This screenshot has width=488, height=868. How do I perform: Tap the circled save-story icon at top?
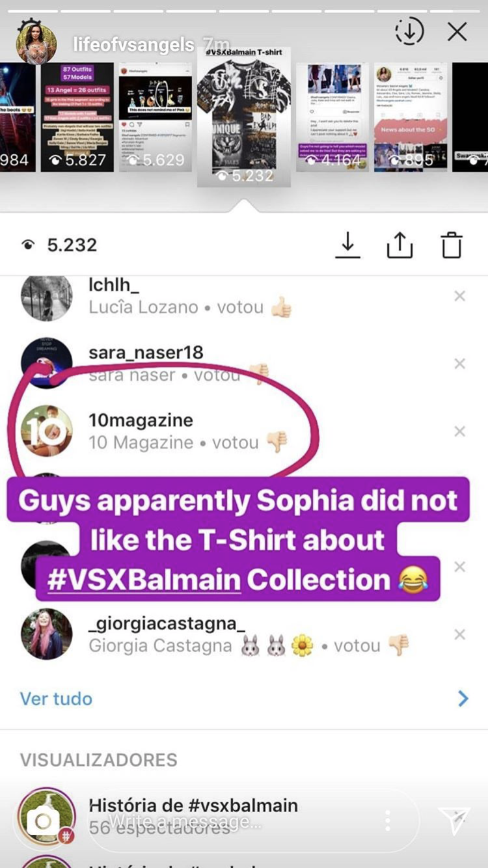(x=409, y=31)
